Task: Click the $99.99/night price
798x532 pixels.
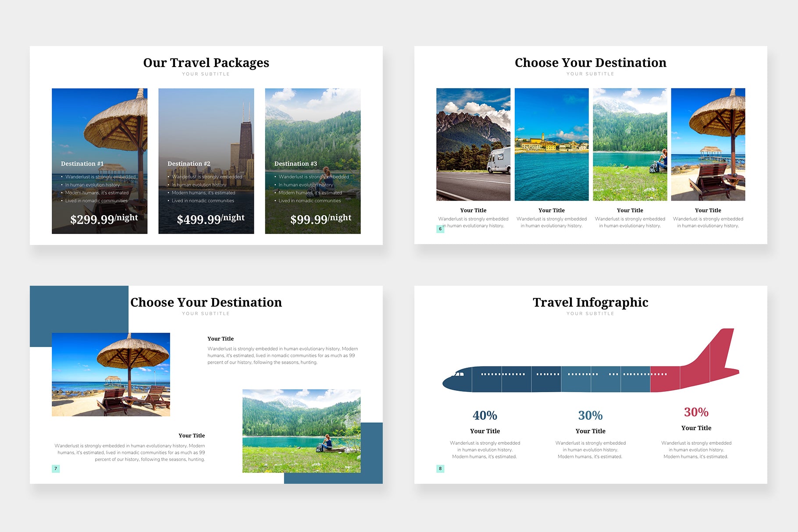Action: coord(321,219)
